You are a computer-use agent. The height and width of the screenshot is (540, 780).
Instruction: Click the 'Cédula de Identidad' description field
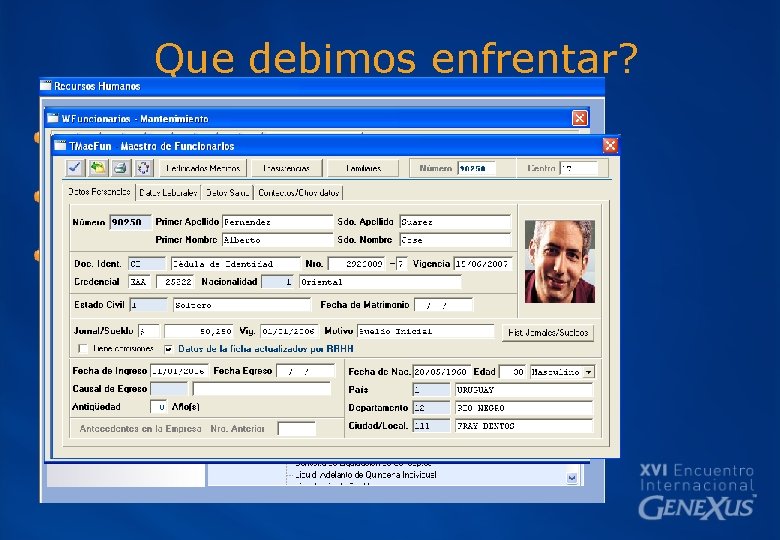click(235, 264)
